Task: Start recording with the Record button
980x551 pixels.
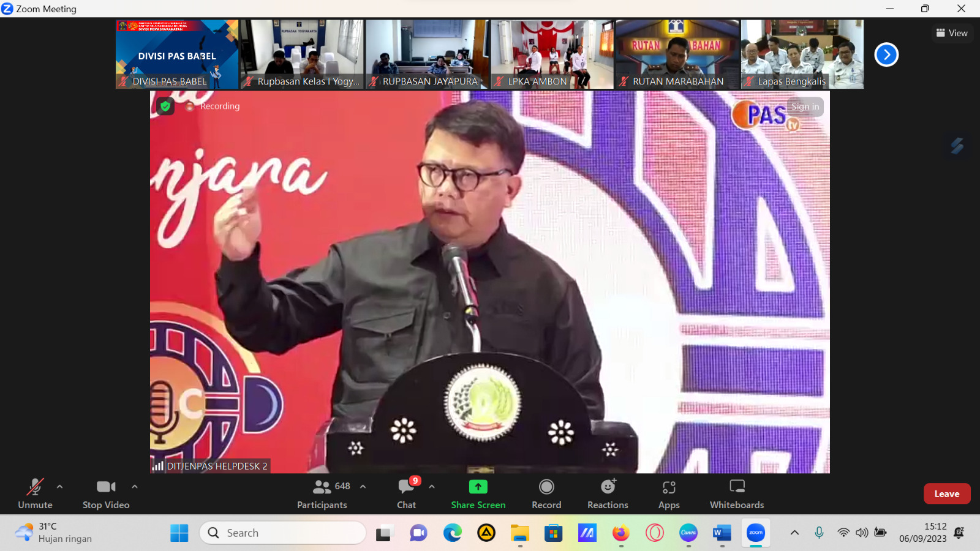Action: [x=546, y=493]
